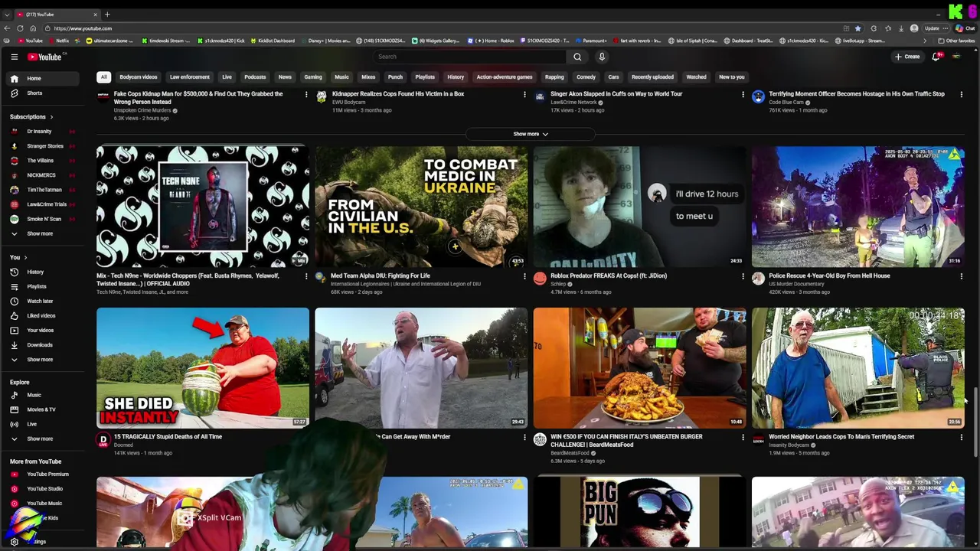Expand Subscriptions section chevron
The height and width of the screenshot is (551, 980).
click(x=51, y=117)
